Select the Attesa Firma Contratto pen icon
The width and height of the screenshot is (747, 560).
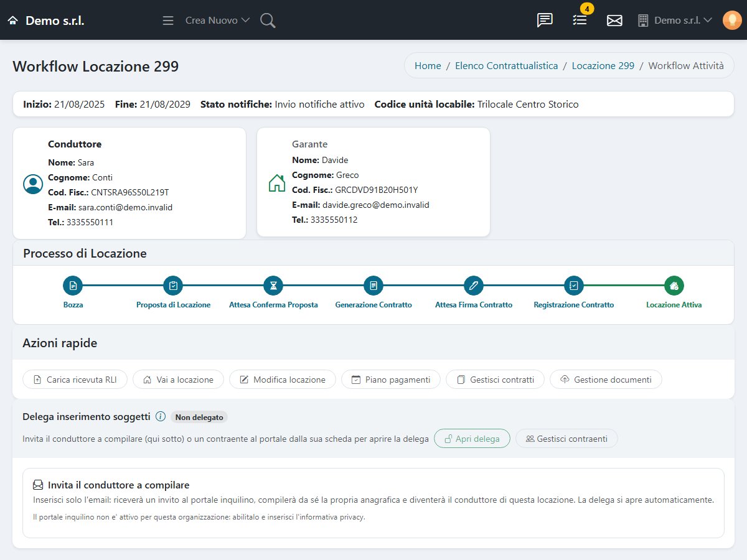[474, 286]
